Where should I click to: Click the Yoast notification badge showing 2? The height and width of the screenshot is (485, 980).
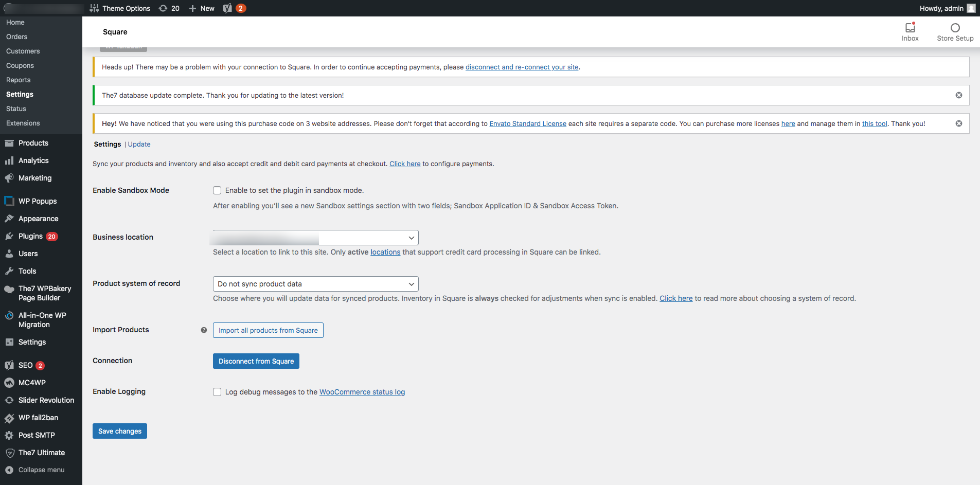(240, 8)
